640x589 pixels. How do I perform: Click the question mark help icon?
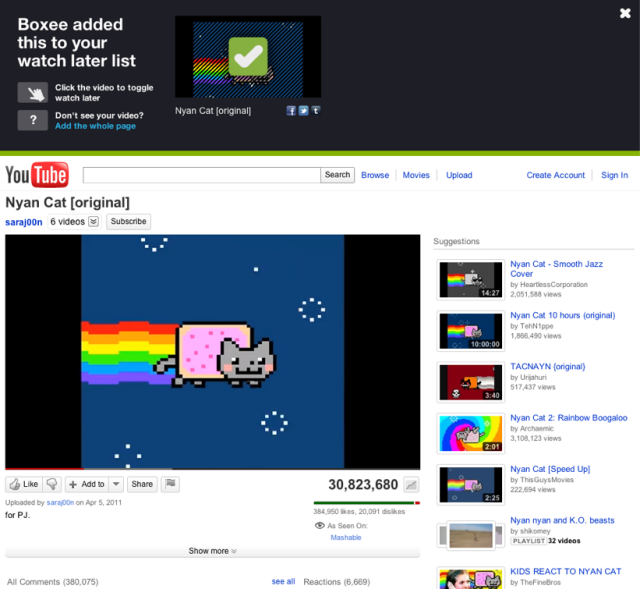33,120
